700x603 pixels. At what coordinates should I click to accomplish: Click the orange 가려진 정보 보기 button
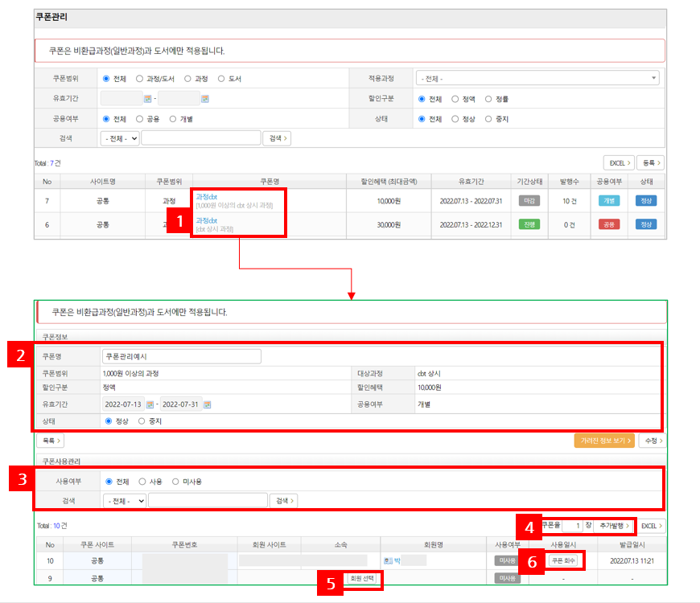pos(604,441)
